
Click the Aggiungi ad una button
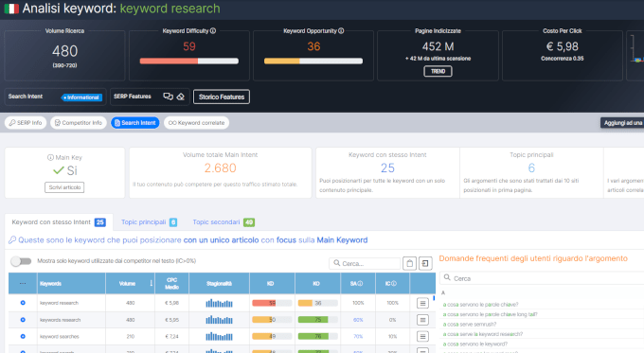(622, 123)
